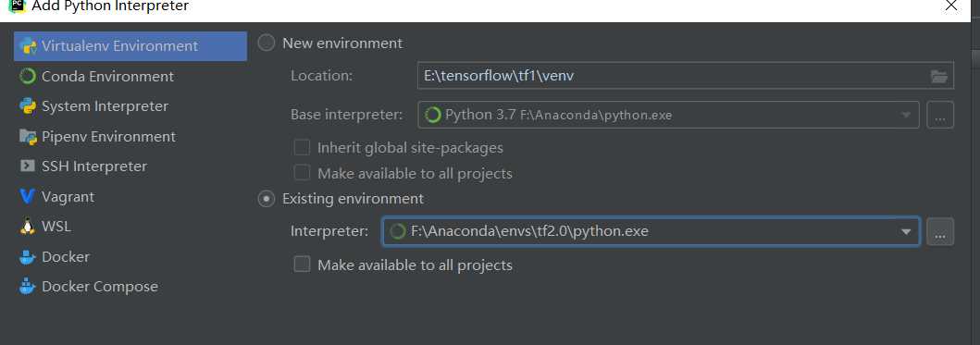Select the New environment radio button
Screen dimensions: 980x345
267,43
